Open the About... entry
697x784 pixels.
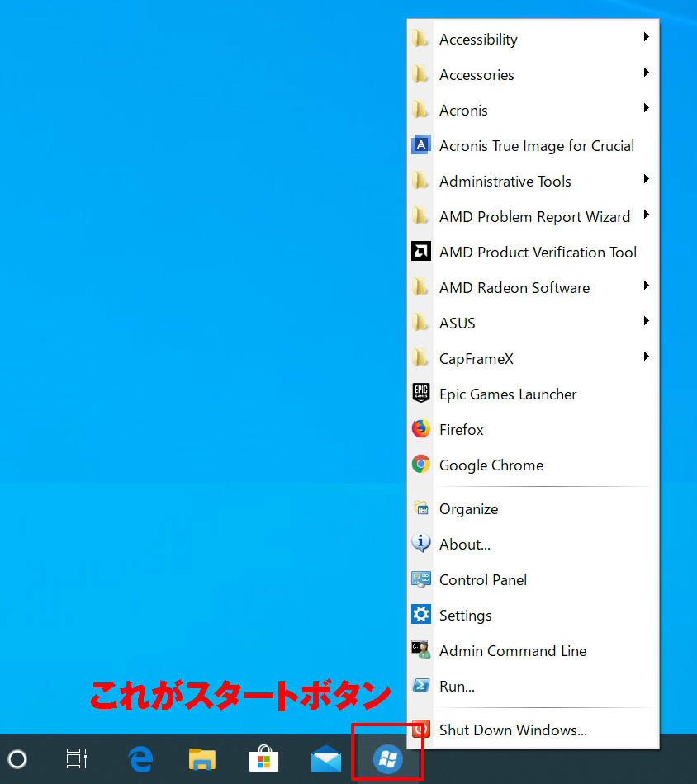click(533, 545)
